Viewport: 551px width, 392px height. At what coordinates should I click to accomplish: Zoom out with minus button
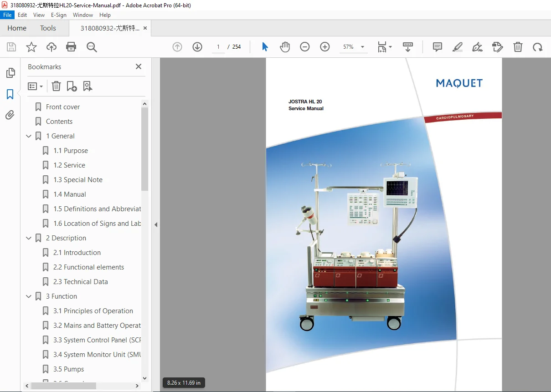305,47
